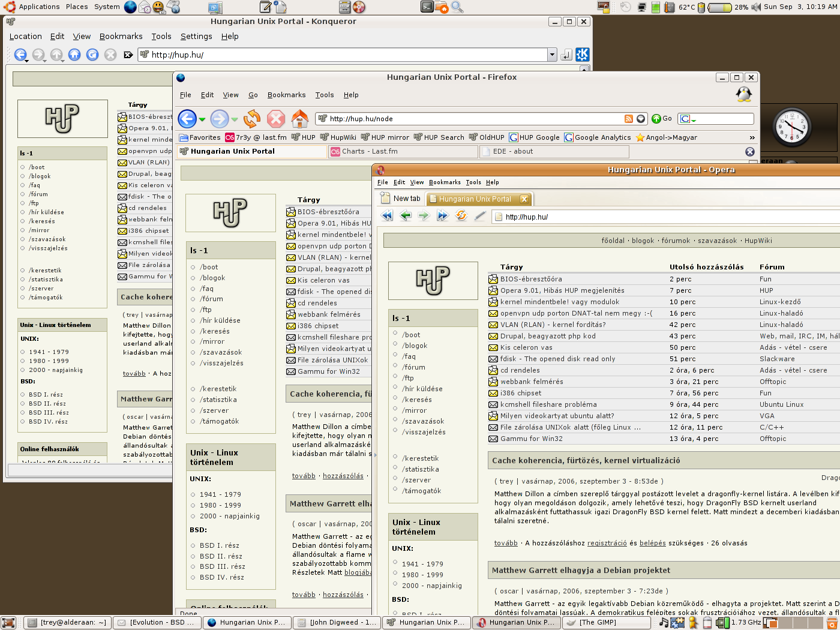Click the Opera green Back arrow

click(406, 216)
